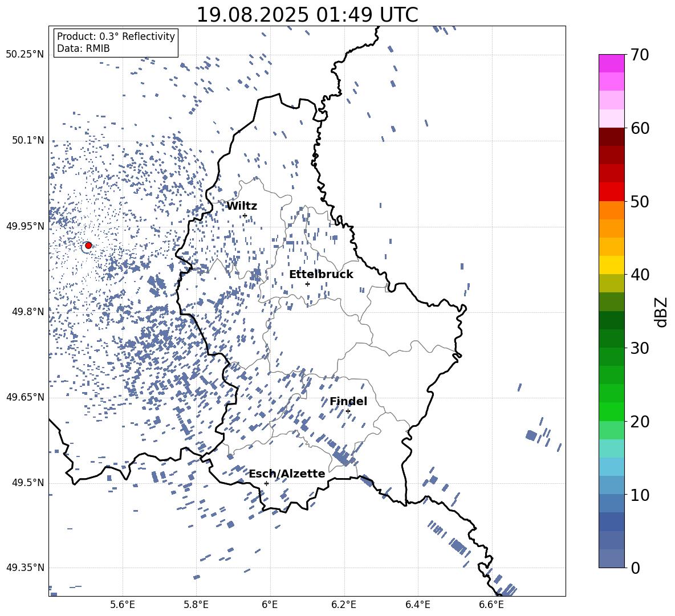Viewport: 675px width, 616px height.
Task: Click the latitude label 49.65°N
Action: [x=25, y=397]
